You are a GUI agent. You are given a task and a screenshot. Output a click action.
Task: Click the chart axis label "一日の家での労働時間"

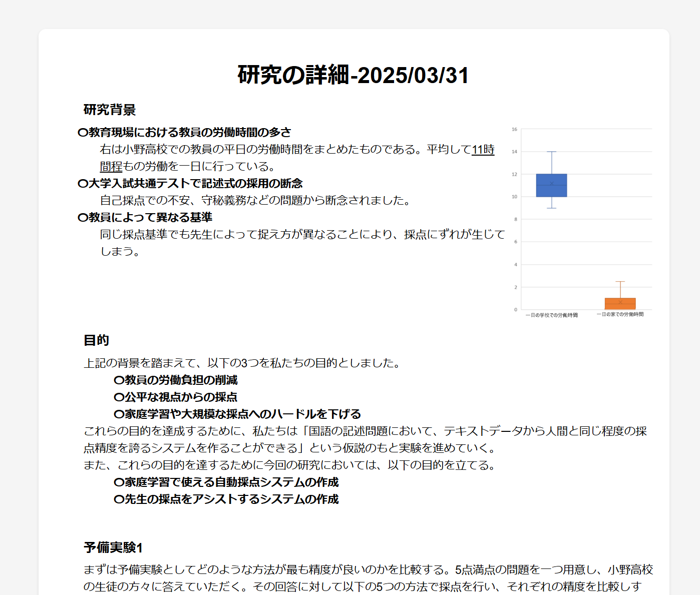pyautogui.click(x=621, y=314)
